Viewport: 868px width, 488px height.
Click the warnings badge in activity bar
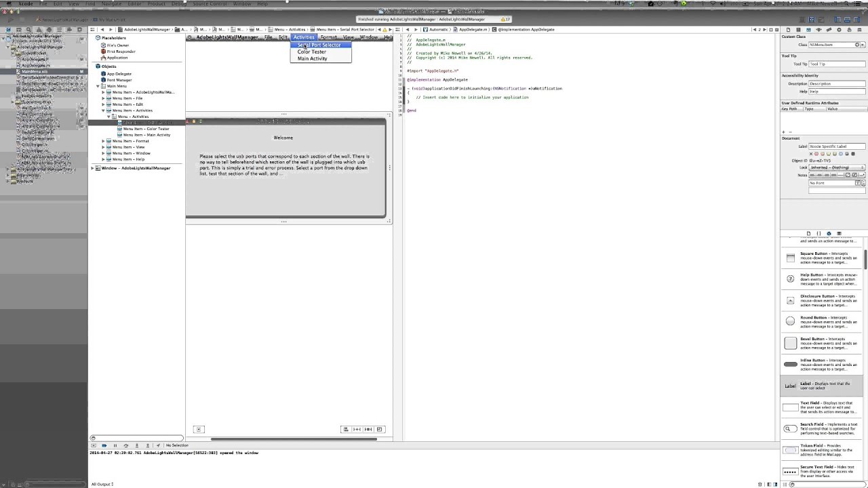tap(505, 20)
